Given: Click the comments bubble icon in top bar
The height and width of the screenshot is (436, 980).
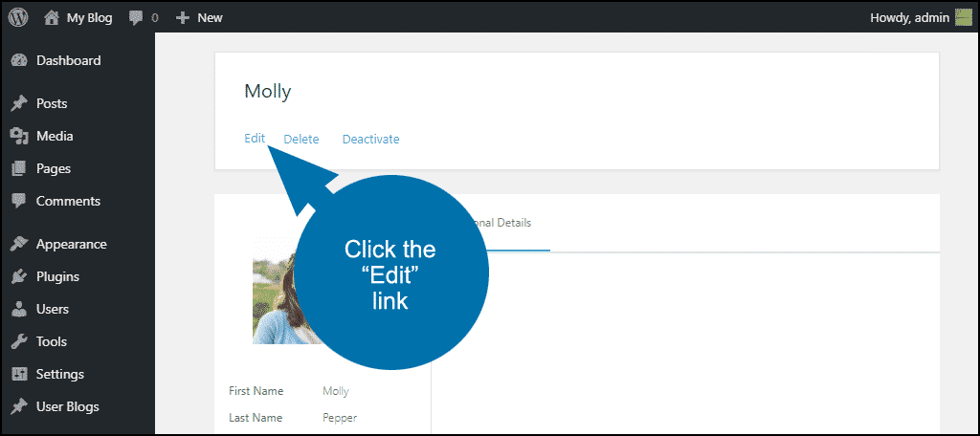Looking at the screenshot, I should [x=136, y=18].
